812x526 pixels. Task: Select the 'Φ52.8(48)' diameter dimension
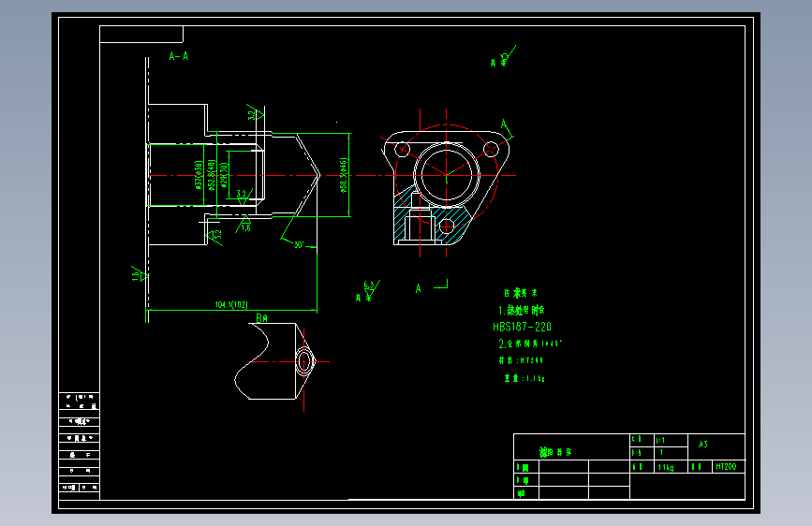click(211, 175)
